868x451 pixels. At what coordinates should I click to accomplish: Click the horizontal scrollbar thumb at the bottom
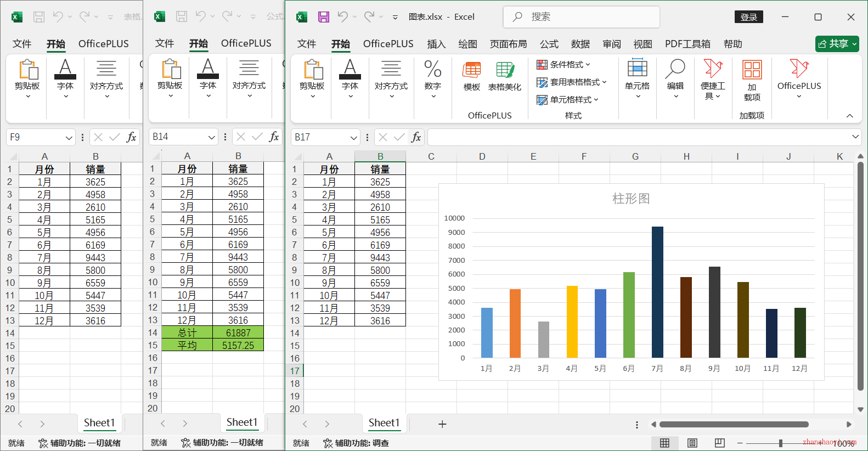tap(734, 424)
